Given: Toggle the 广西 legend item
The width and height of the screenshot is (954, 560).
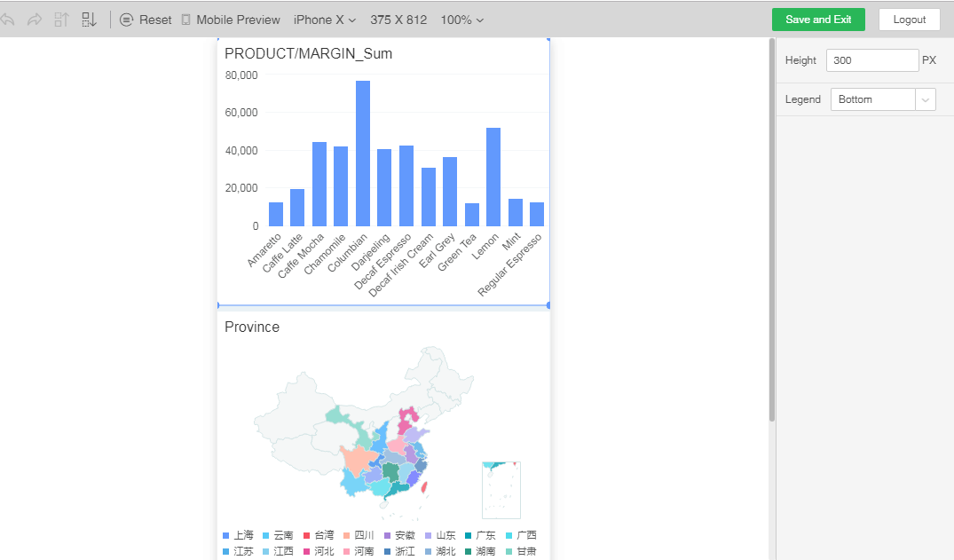Looking at the screenshot, I should (522, 536).
